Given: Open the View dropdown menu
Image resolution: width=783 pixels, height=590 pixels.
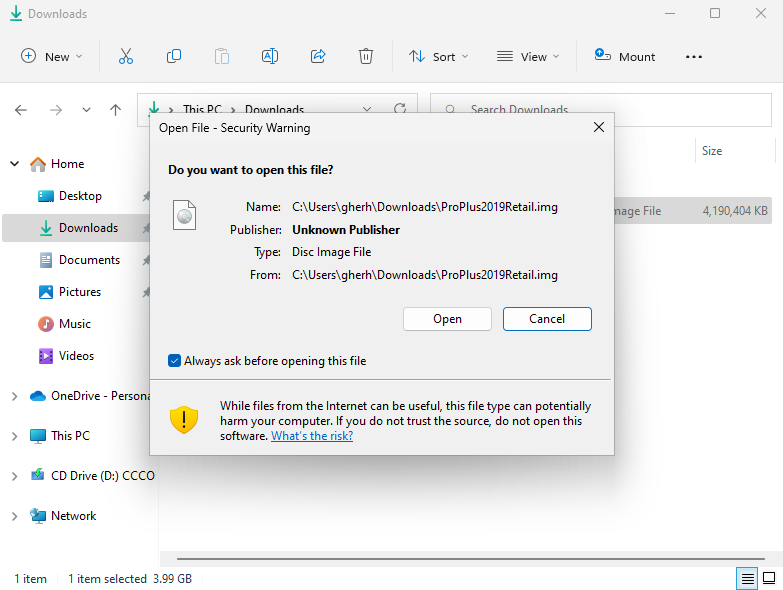Looking at the screenshot, I should point(528,57).
